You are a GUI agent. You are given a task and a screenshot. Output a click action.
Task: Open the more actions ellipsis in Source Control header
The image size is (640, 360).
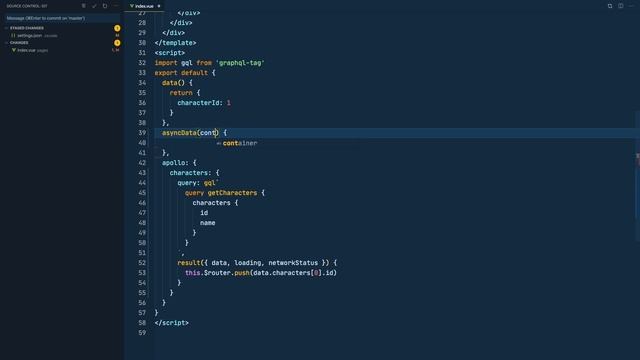(x=116, y=6)
